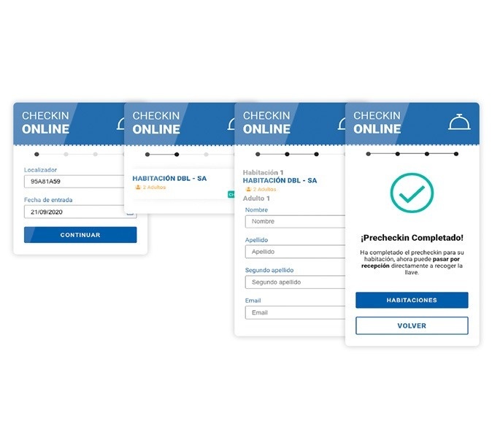Click the green checkmark circle icon

point(412,193)
